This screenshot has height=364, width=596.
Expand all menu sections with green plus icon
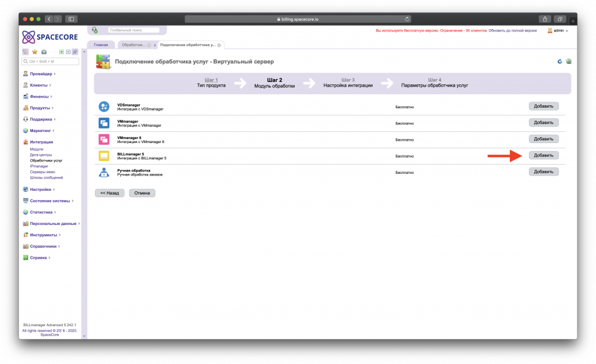coord(61,52)
